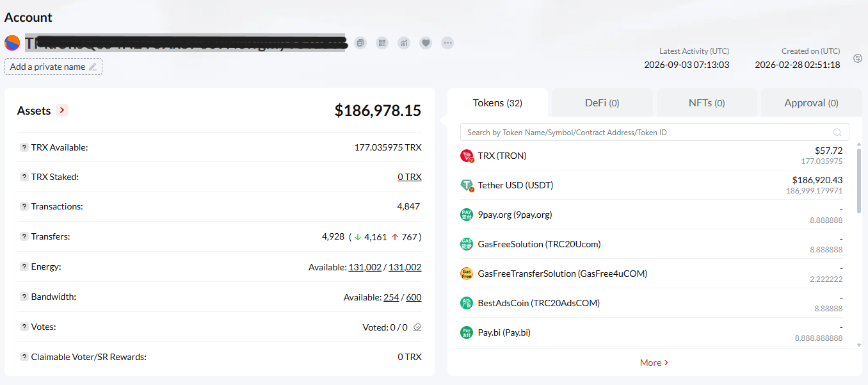Click the Tether USD token logo
The height and width of the screenshot is (385, 868).
pyautogui.click(x=467, y=185)
